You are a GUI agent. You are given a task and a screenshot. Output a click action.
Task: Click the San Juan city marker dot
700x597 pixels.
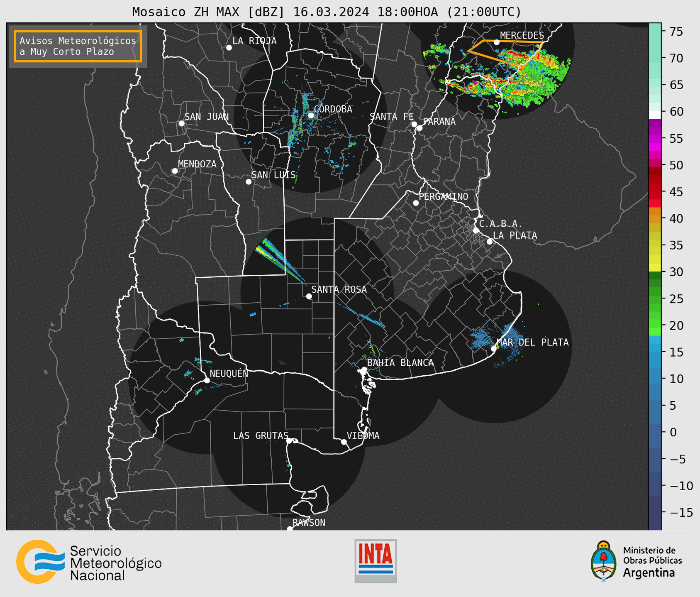pos(181,123)
